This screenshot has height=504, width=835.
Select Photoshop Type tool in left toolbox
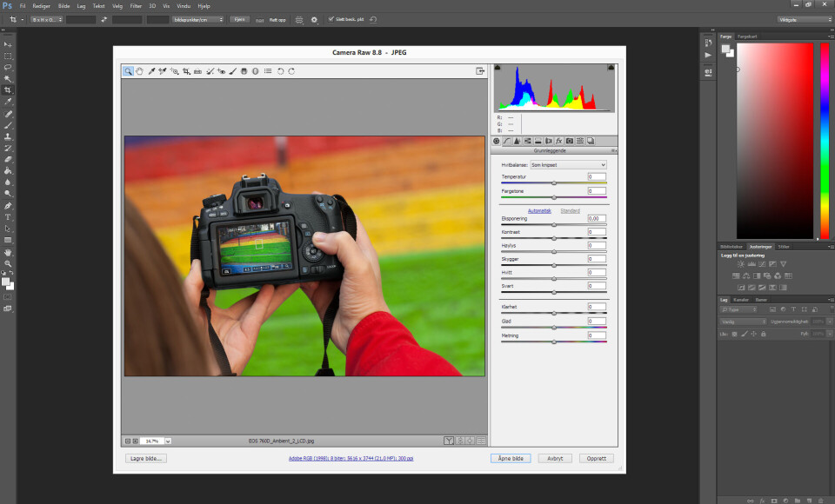click(x=8, y=217)
